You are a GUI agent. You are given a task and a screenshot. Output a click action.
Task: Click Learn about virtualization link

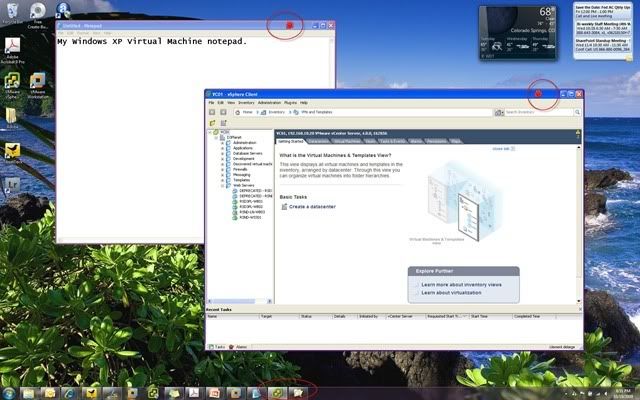pyautogui.click(x=451, y=293)
